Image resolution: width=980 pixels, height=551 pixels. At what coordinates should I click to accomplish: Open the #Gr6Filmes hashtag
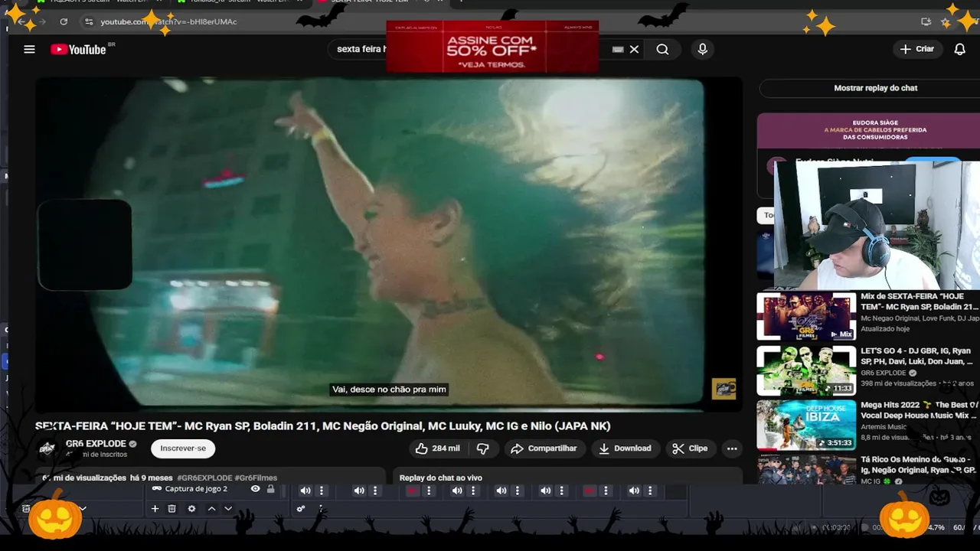256,478
